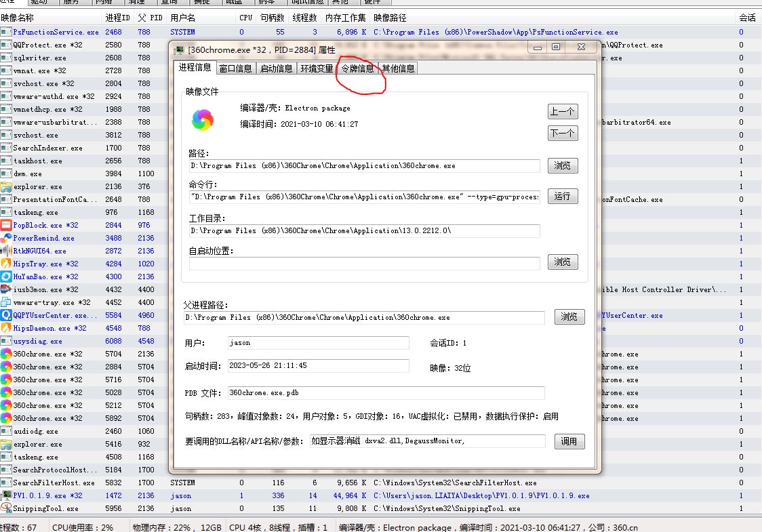Click the 物理内存 status bar entry
The width and height of the screenshot is (762, 532).
[x=177, y=527]
